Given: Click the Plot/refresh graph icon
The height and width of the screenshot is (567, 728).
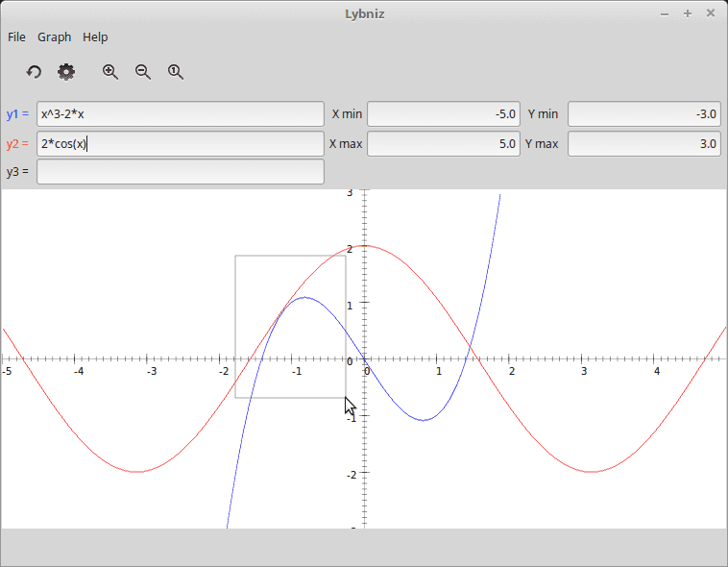Looking at the screenshot, I should [34, 72].
